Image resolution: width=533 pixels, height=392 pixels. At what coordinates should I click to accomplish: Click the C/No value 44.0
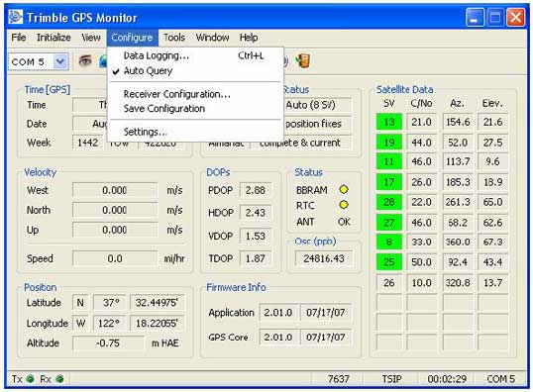pos(421,143)
